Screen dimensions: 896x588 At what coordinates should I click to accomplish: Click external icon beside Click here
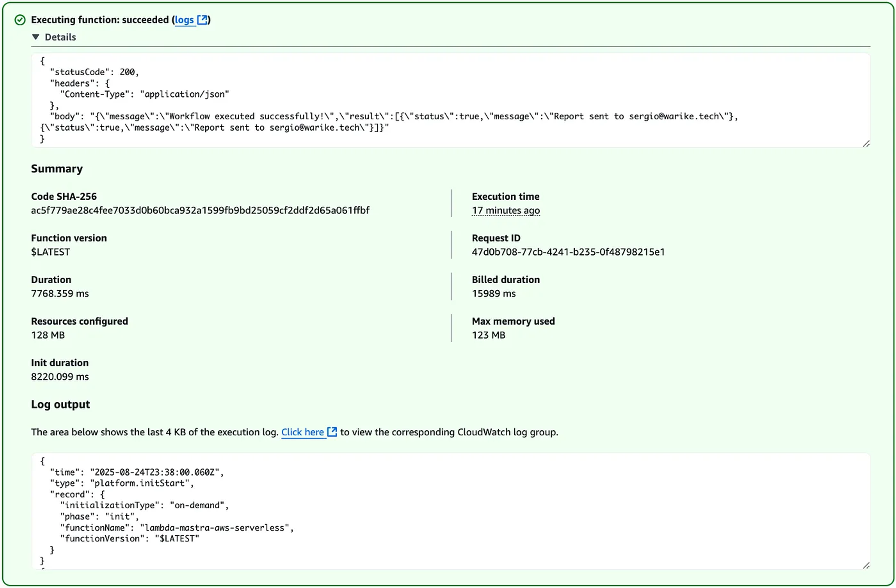(332, 432)
